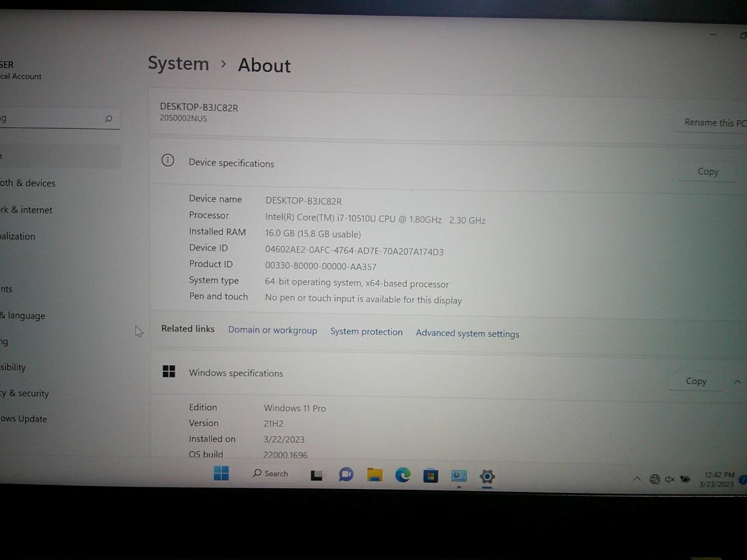
Task: Open System protection link
Action: click(366, 331)
